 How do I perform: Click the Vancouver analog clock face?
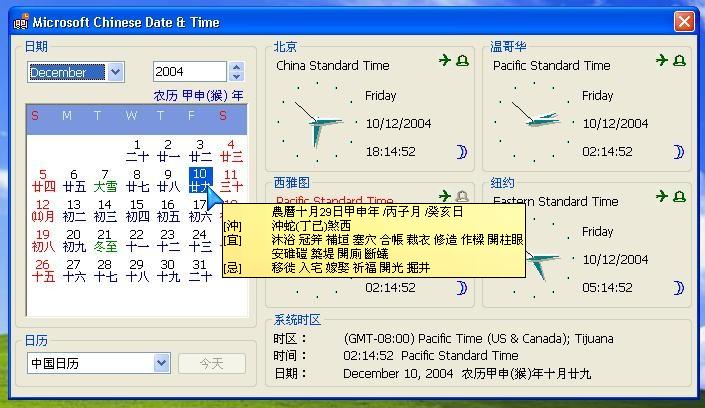[x=534, y=121]
